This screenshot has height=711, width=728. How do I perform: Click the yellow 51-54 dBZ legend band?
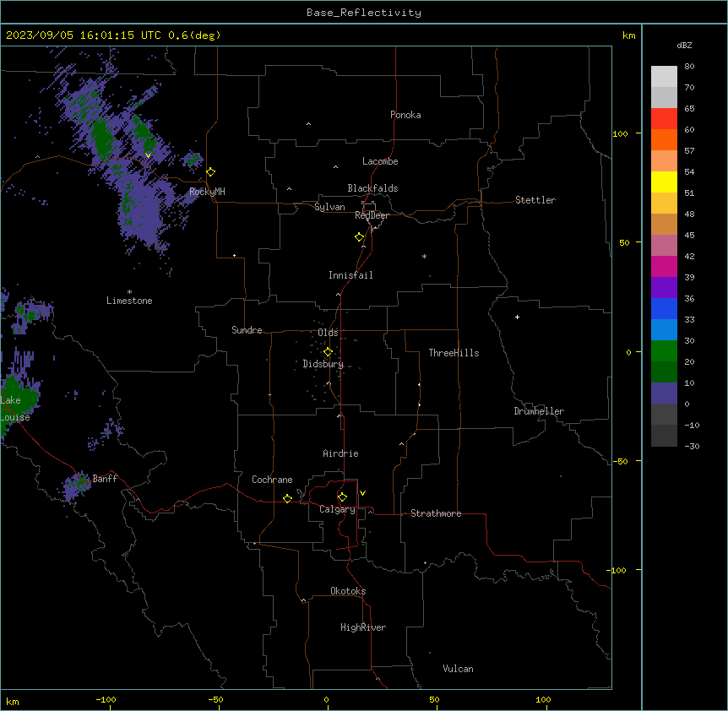[664, 182]
